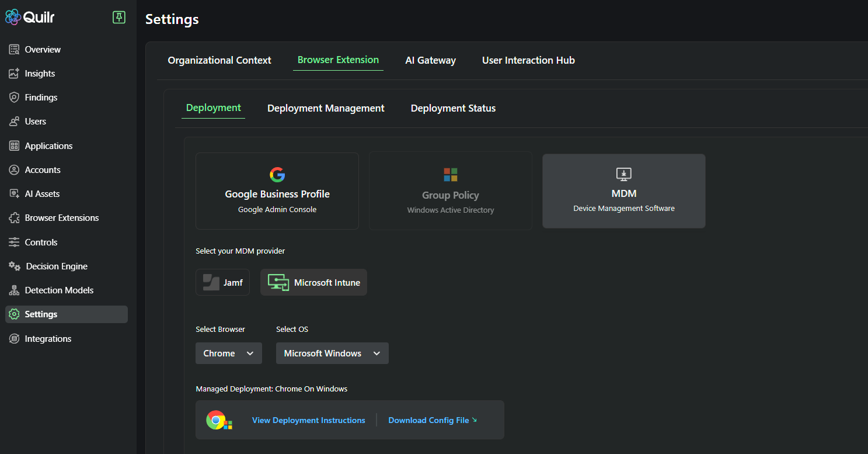Toggle the sidebar pin icon
This screenshot has height=454, width=868.
click(x=119, y=18)
